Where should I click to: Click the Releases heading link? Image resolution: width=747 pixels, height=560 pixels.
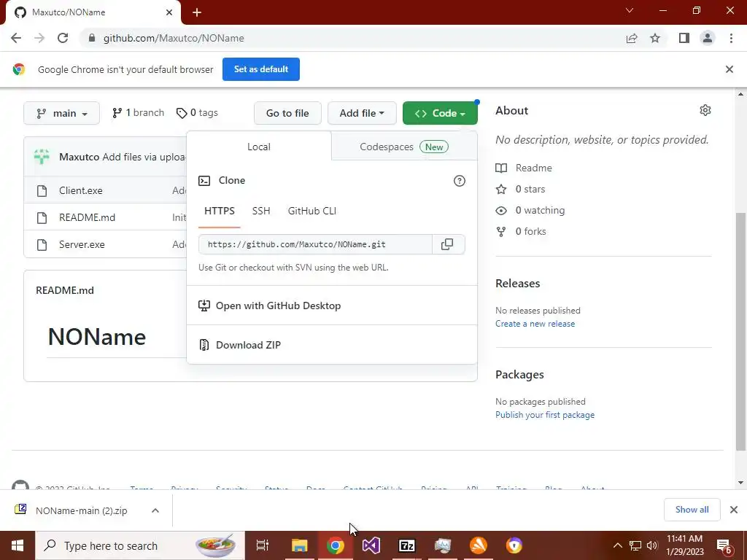(x=517, y=284)
